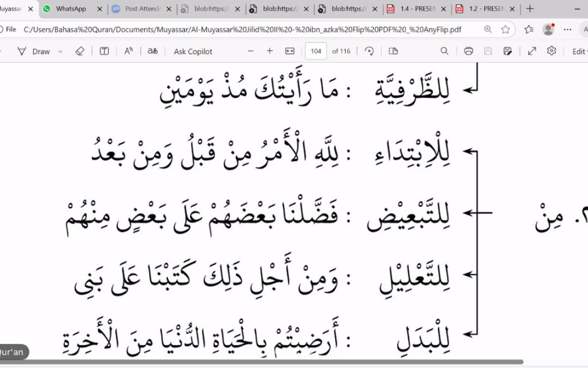Image resolution: width=588 pixels, height=368 pixels.
Task: Close the WhatsApp tab
Action: pyautogui.click(x=100, y=9)
